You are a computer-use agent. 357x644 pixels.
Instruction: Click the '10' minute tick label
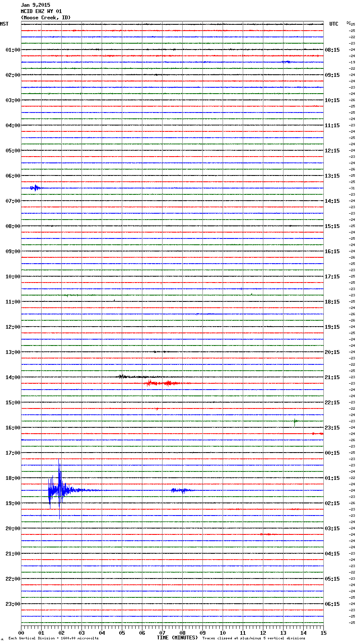[223, 633]
